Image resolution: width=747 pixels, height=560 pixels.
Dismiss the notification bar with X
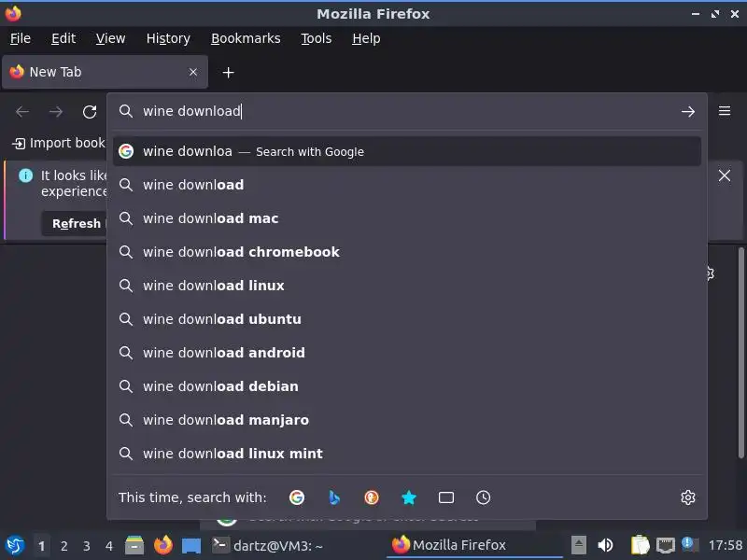point(725,175)
